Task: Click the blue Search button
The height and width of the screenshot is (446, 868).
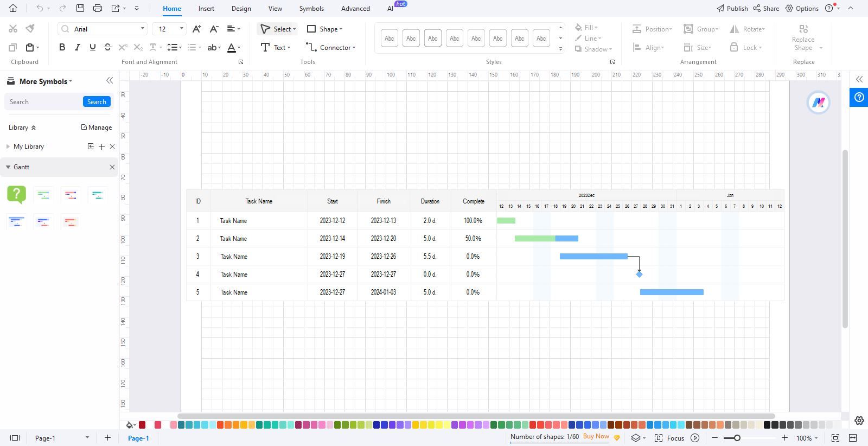Action: coord(97,102)
